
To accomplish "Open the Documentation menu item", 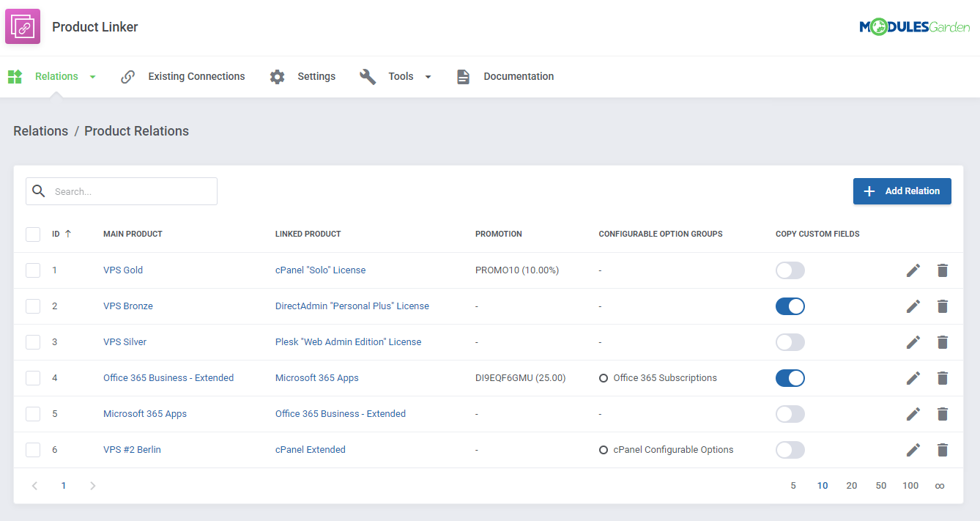I will tap(519, 76).
